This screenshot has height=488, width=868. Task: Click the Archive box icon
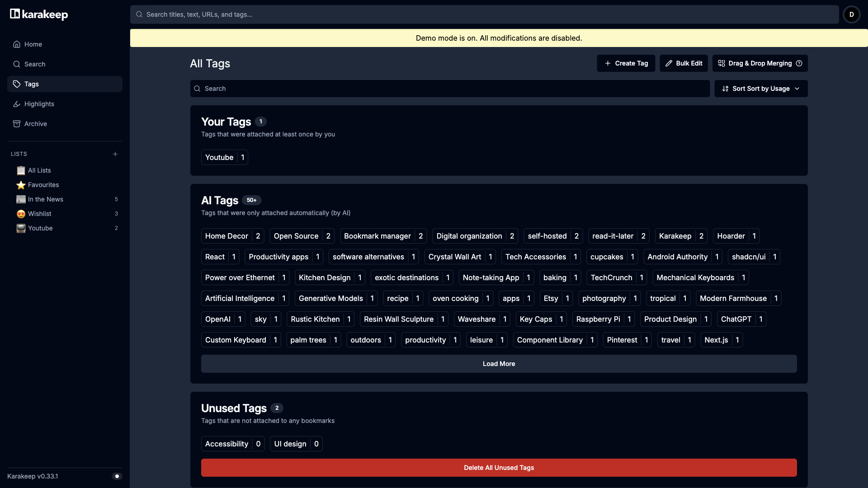[17, 124]
